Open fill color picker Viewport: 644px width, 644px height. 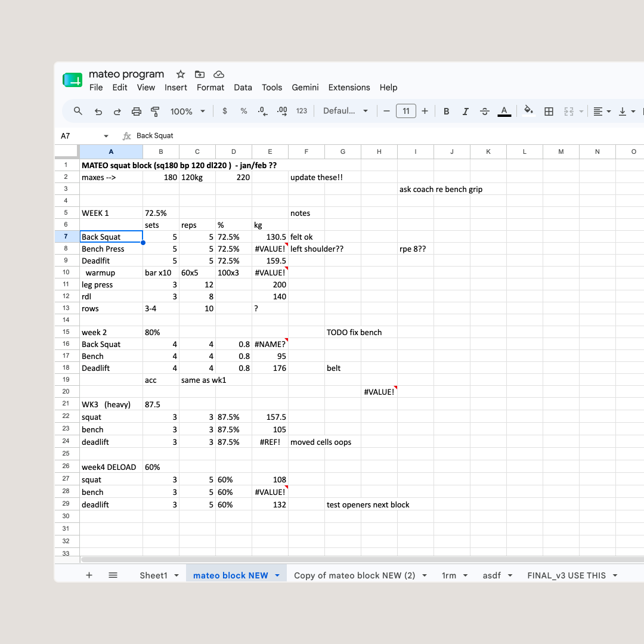529,110
